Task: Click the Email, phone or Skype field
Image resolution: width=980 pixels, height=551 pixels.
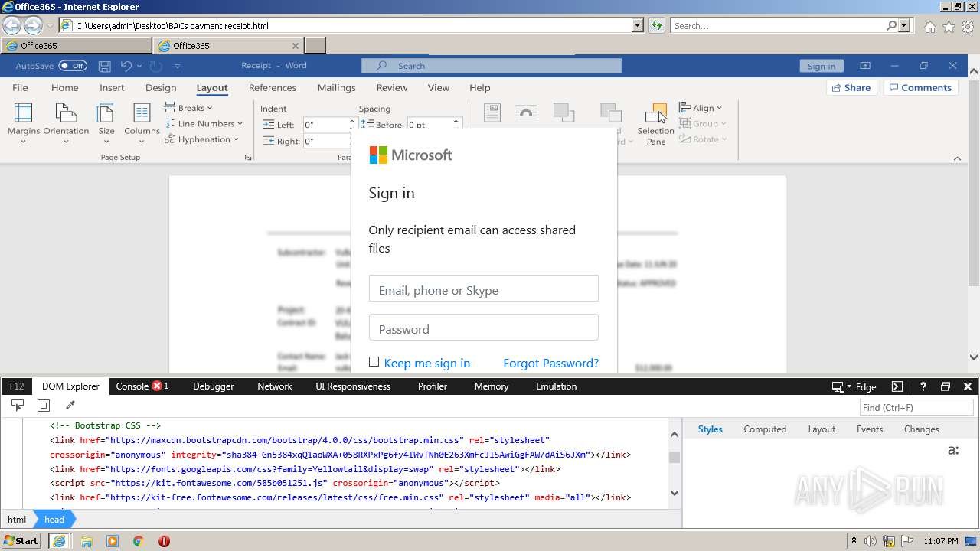Action: pos(483,289)
